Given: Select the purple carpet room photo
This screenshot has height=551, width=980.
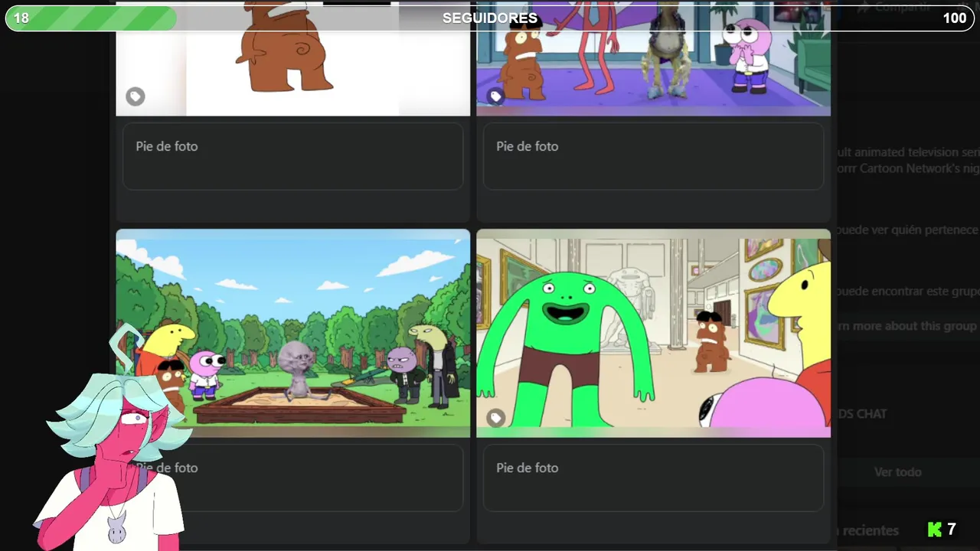Looking at the screenshot, I should click(653, 58).
